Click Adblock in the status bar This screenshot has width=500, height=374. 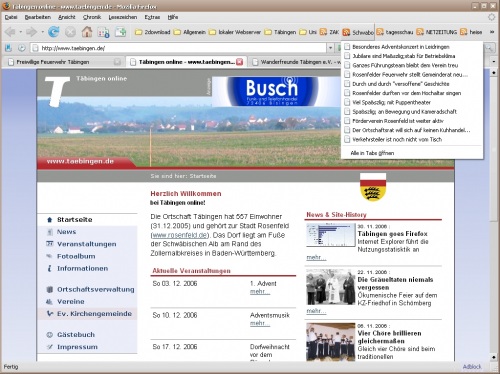pos(472,367)
